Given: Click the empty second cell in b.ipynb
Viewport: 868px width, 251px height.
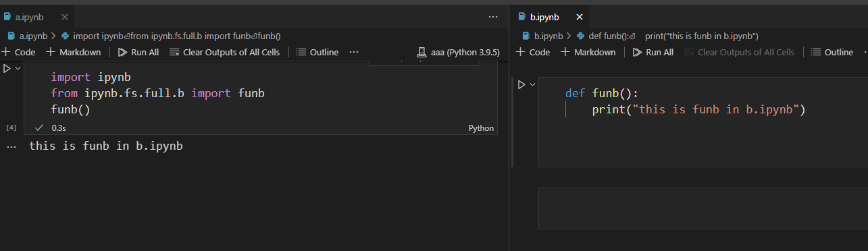Looking at the screenshot, I should coord(703,208).
